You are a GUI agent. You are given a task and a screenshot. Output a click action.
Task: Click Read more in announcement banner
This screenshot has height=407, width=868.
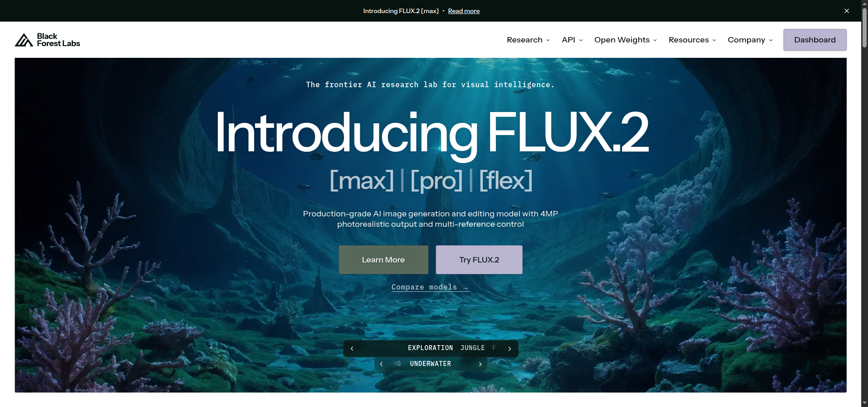pos(464,11)
